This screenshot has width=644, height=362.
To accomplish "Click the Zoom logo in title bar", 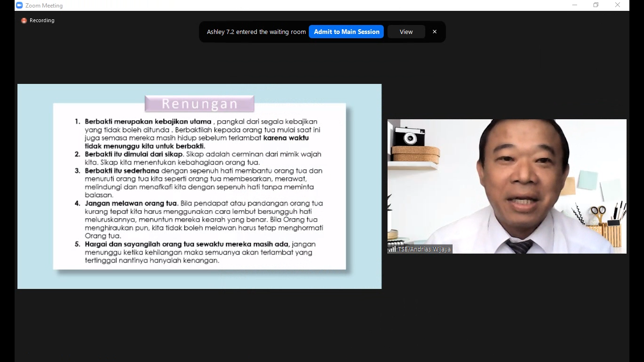I will coord(19,5).
